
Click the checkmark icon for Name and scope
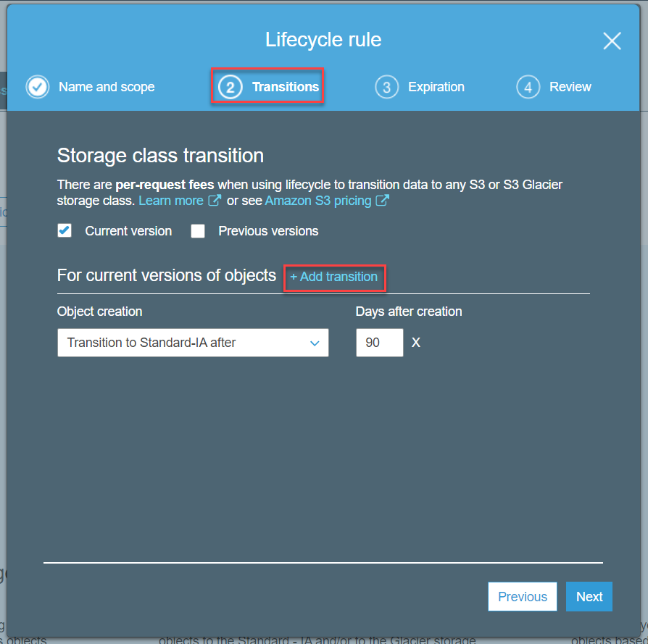click(x=38, y=87)
